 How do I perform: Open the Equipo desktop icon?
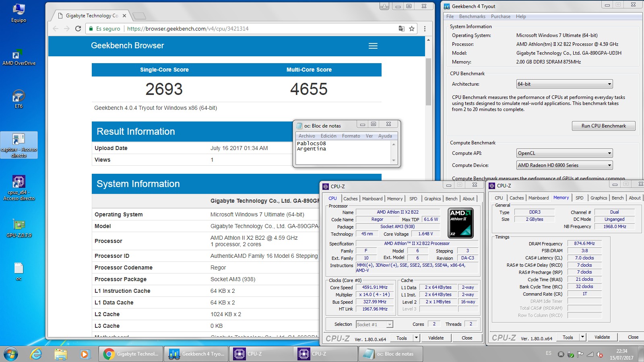click(x=19, y=13)
